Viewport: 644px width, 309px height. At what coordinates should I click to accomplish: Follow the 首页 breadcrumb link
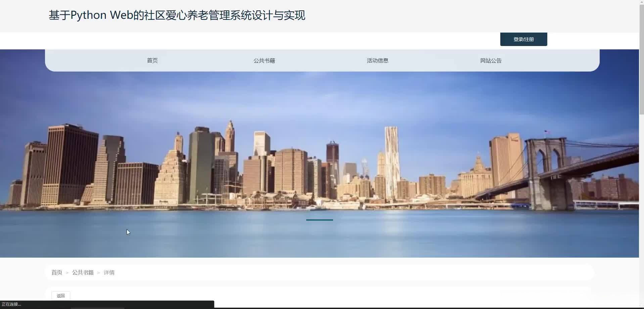56,272
